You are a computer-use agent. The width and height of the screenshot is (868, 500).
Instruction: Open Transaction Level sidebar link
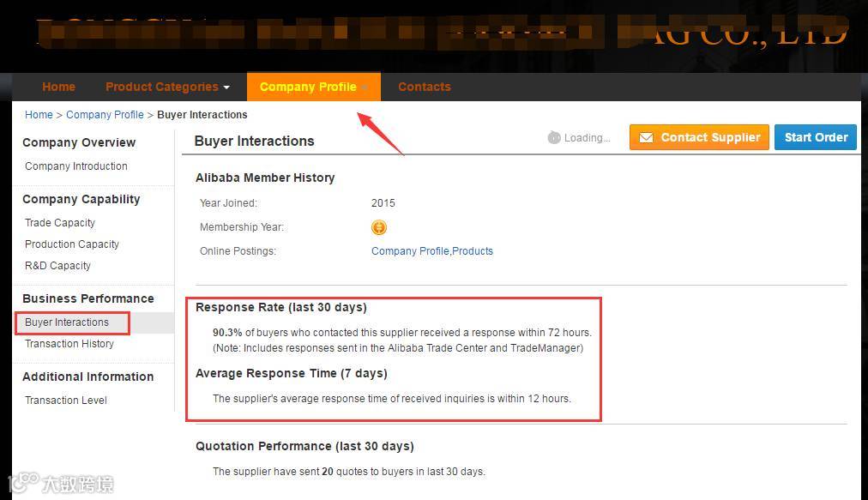coord(66,401)
